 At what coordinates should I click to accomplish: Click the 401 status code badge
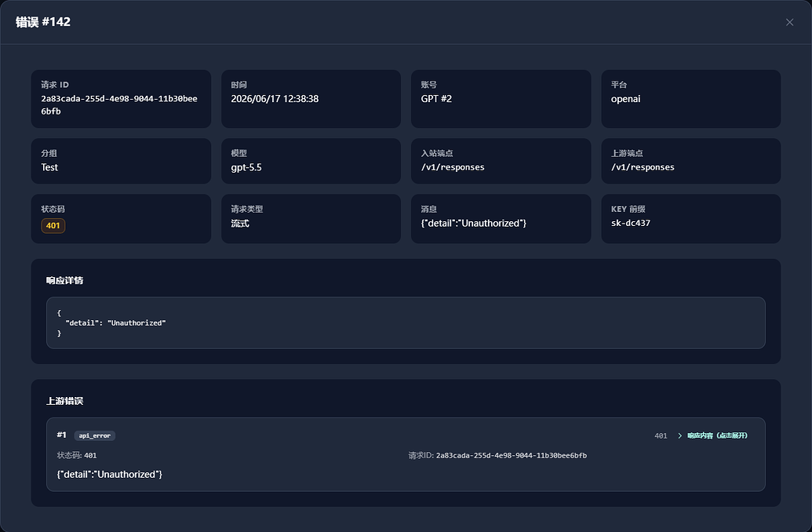(53, 225)
